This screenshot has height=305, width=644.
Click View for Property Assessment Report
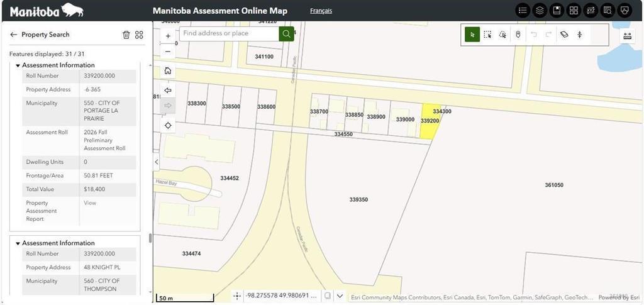tap(90, 203)
